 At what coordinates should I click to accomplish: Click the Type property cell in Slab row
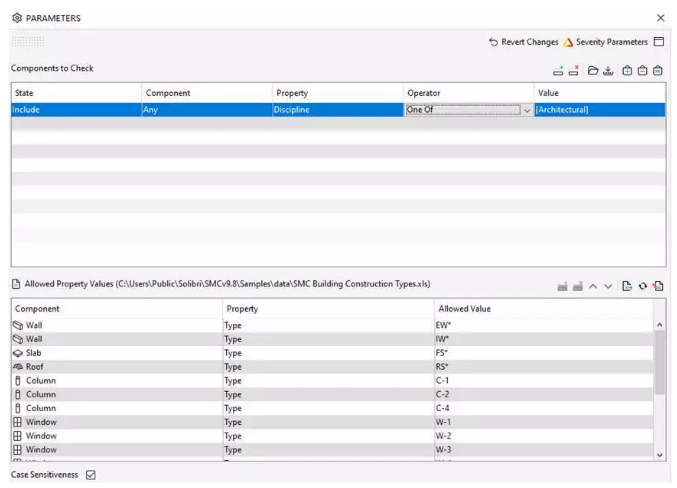click(329, 353)
